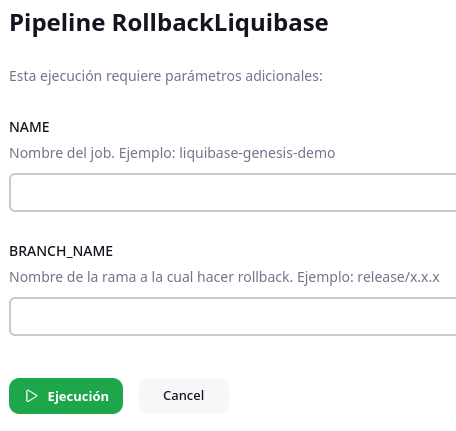456x431 pixels.
Task: Click the word 'Ejemplo' in the NAME description
Action: [147, 153]
